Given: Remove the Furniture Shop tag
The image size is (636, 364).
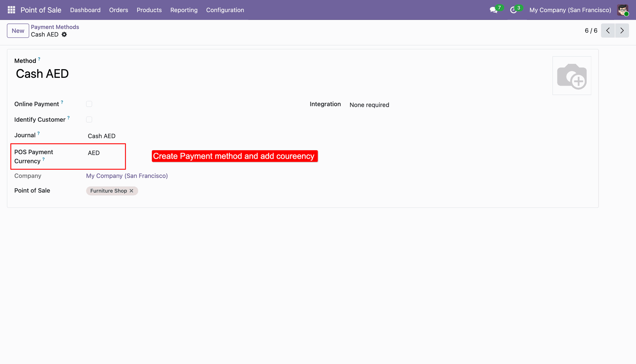Looking at the screenshot, I should (132, 191).
